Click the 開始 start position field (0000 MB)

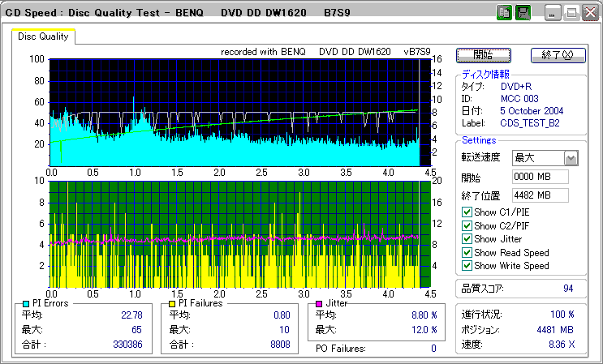tap(540, 177)
